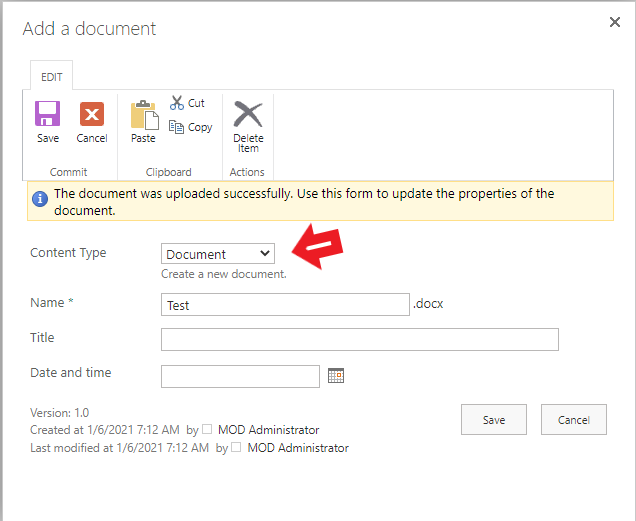Click the .docx extension text
The height and width of the screenshot is (521, 636).
point(428,304)
